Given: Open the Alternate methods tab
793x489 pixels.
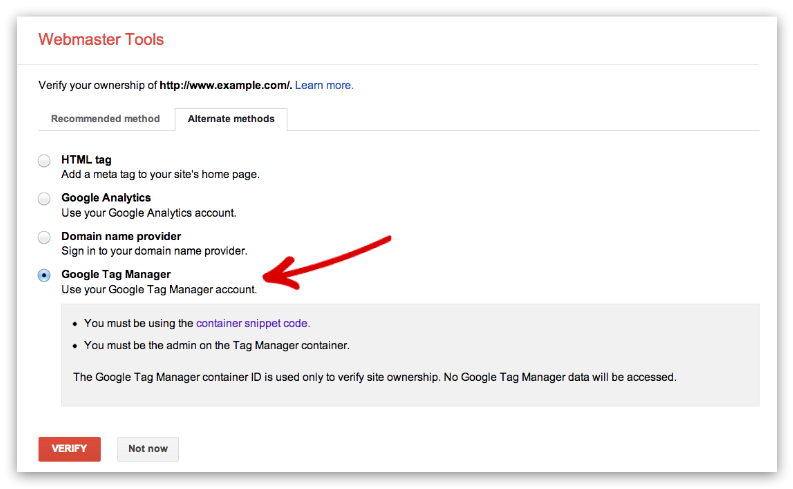Looking at the screenshot, I should tap(231, 118).
